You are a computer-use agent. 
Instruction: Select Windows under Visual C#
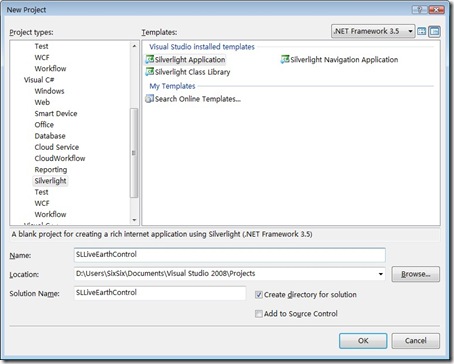[x=49, y=91]
